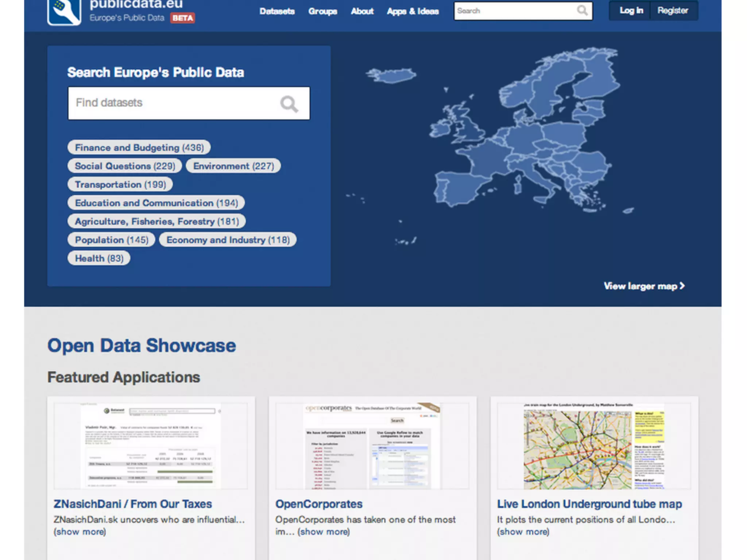Click the Find datasets magnifier icon

289,104
